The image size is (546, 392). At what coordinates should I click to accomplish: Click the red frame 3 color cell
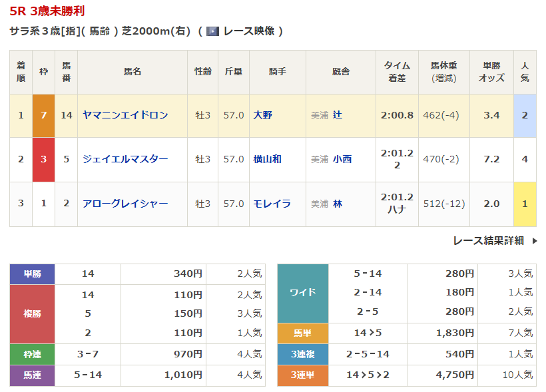pos(43,159)
